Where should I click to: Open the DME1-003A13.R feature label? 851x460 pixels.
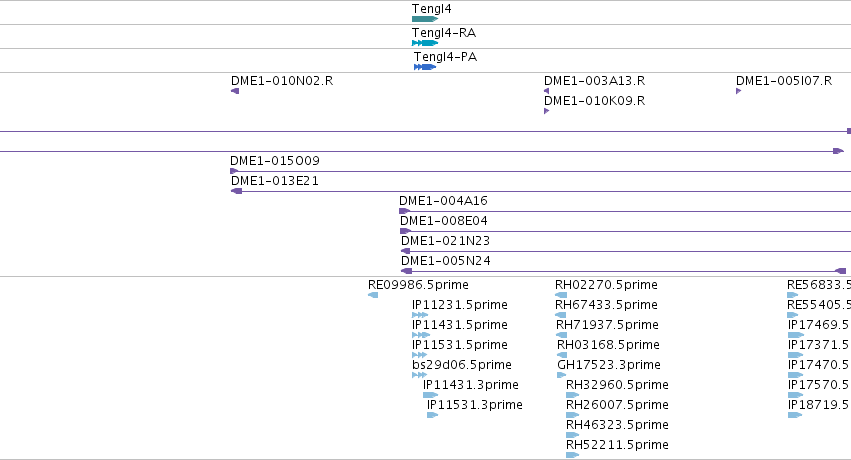tap(594, 81)
